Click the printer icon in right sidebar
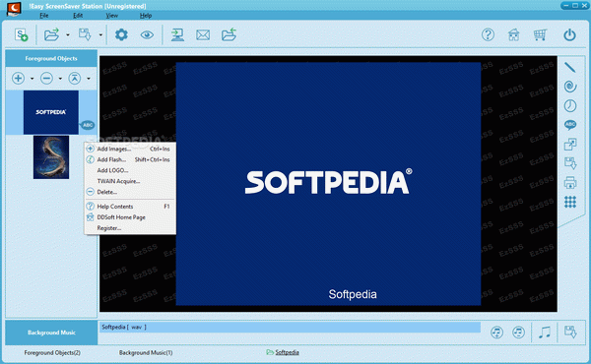This screenshot has height=364, width=591. click(x=570, y=183)
